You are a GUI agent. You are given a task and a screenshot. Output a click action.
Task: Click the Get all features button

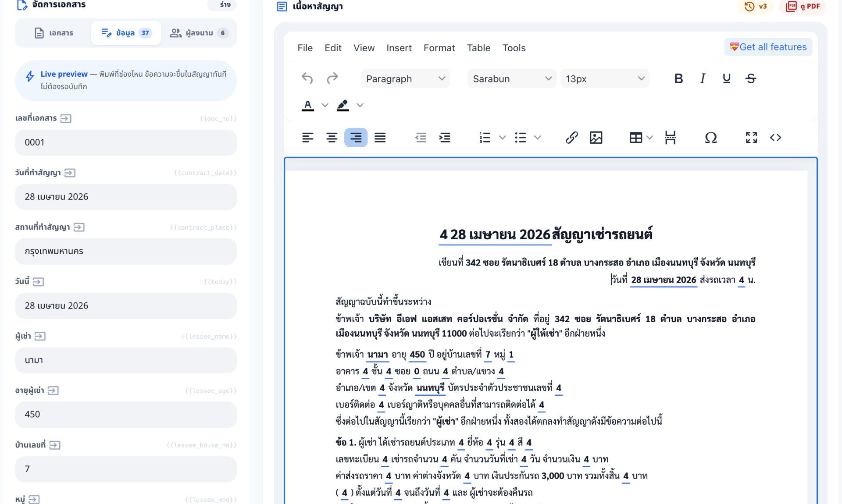768,47
